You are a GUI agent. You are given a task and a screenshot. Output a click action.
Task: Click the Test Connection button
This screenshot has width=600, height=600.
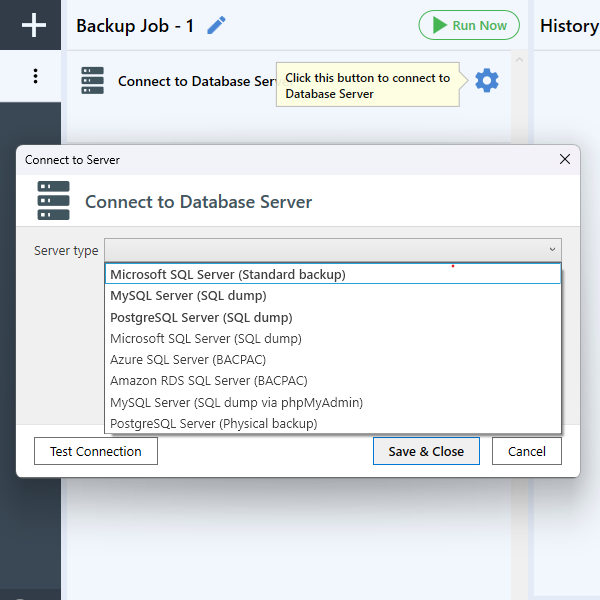tap(96, 451)
